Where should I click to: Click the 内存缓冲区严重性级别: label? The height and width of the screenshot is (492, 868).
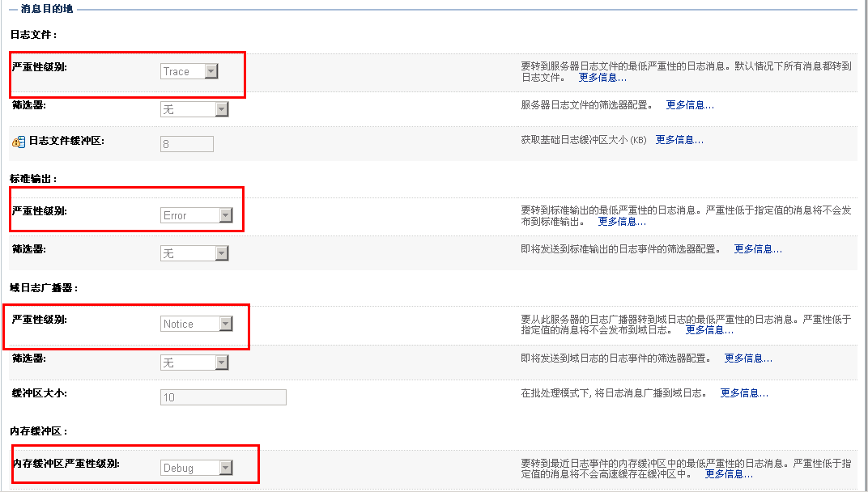66,464
